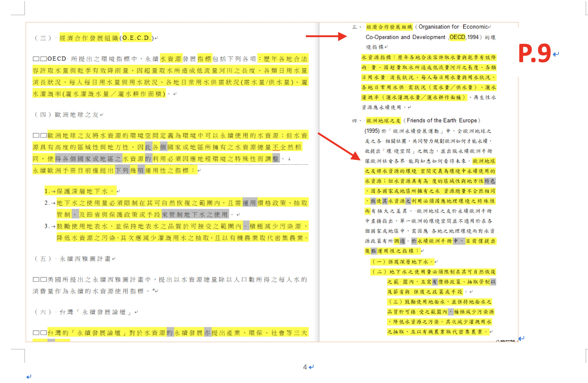Viewport: 588px width, 383px height.
Task: Click heading '（五）永續西雅圖計畫'
Action: pyautogui.click(x=74, y=259)
